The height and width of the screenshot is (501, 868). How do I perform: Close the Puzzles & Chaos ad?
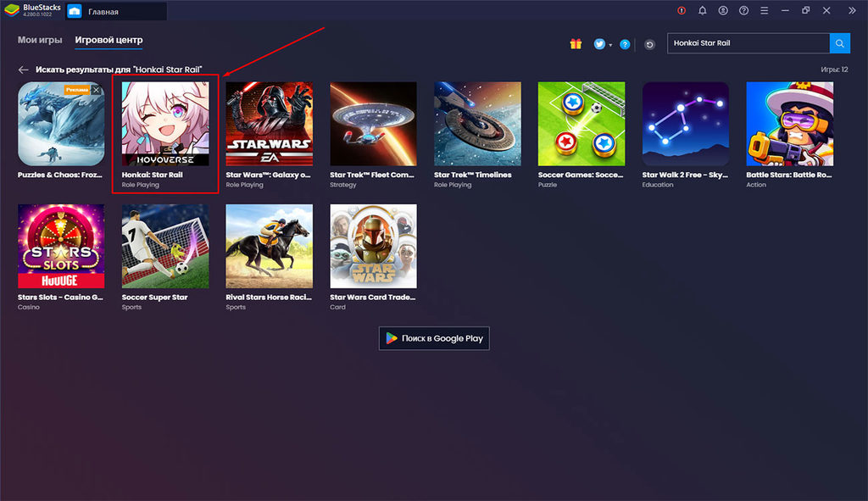tap(97, 90)
